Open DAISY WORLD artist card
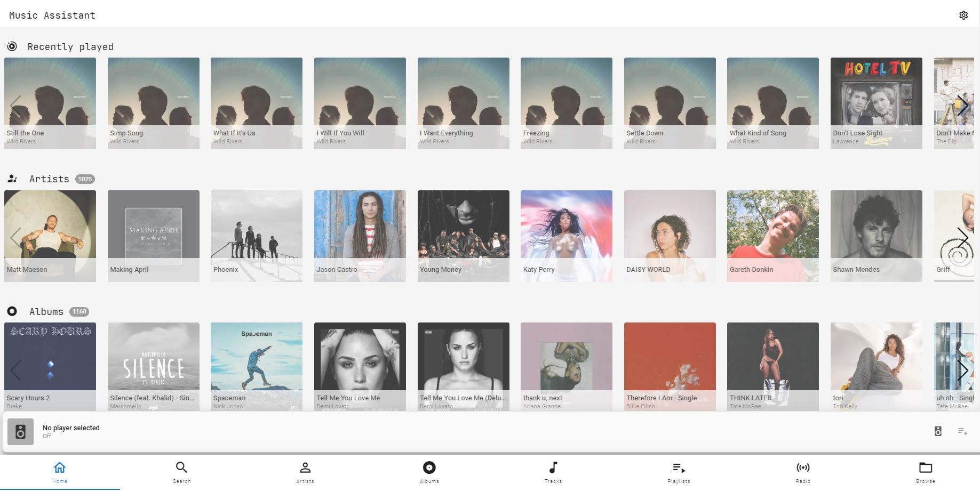This screenshot has height=492, width=980. (x=670, y=236)
